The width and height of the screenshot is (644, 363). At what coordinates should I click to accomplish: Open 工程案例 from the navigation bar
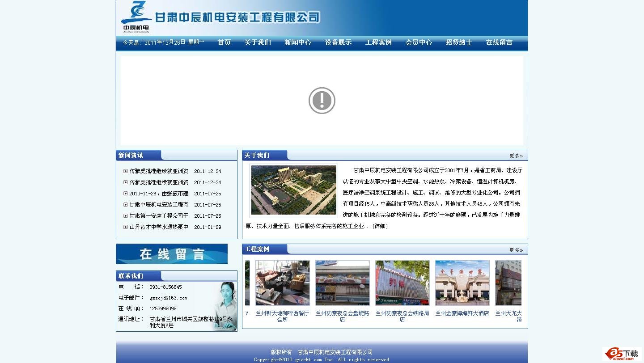click(x=378, y=42)
